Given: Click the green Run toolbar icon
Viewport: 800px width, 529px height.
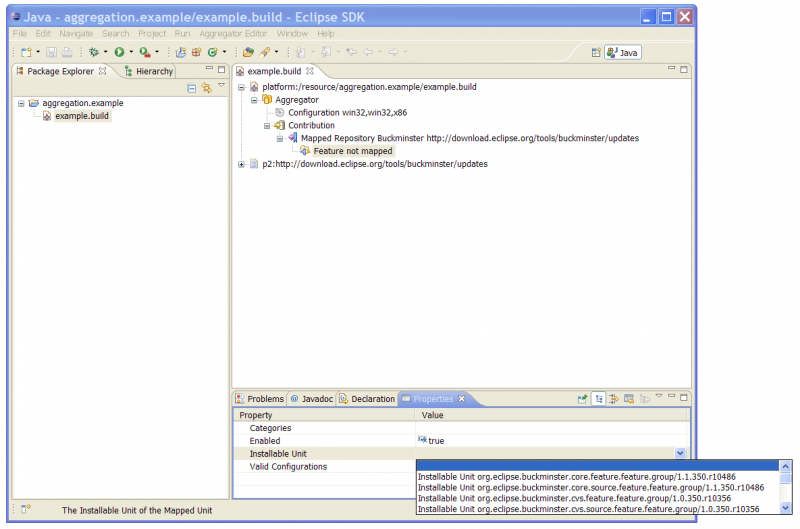Looking at the screenshot, I should [x=119, y=52].
